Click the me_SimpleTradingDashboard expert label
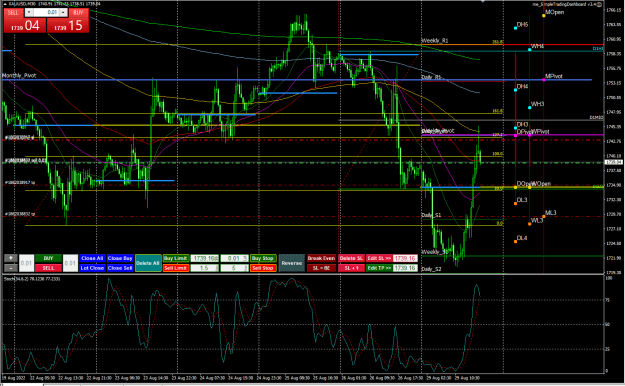625x386 pixels. (565, 4)
